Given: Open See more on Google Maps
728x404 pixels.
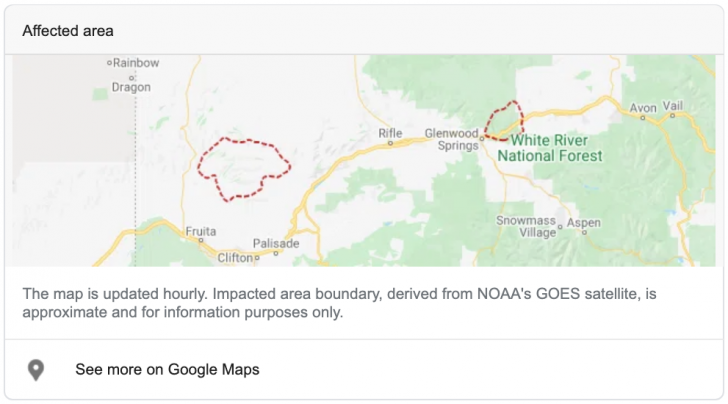Looking at the screenshot, I should [x=167, y=370].
